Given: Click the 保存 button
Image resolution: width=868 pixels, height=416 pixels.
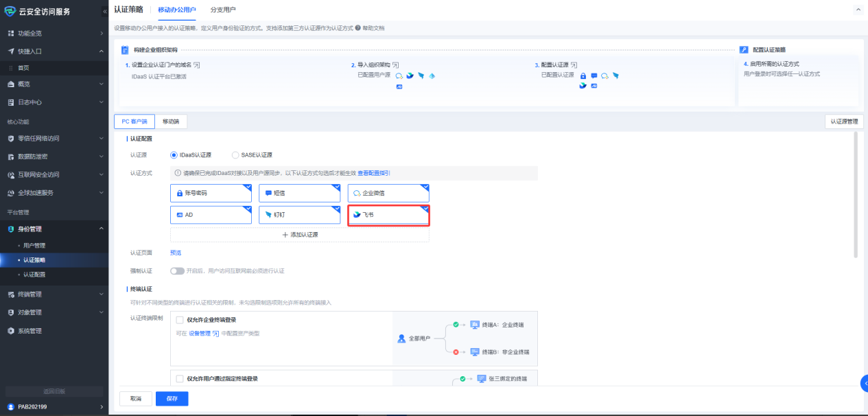Looking at the screenshot, I should point(172,399).
